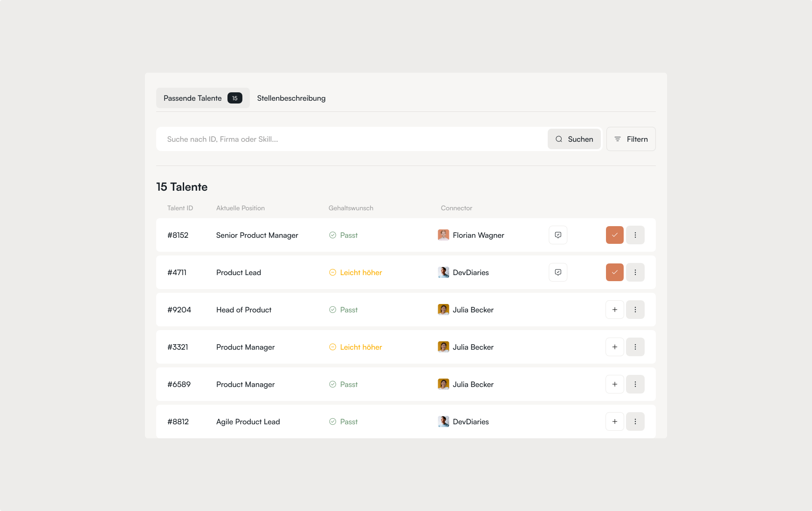Click Julia Becker in row #3321

click(x=473, y=347)
